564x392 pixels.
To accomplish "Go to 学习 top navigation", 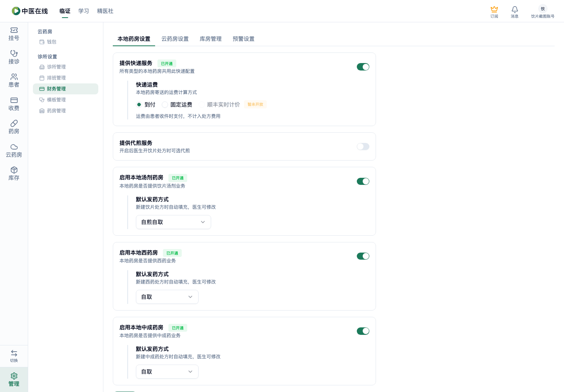I will click(84, 11).
